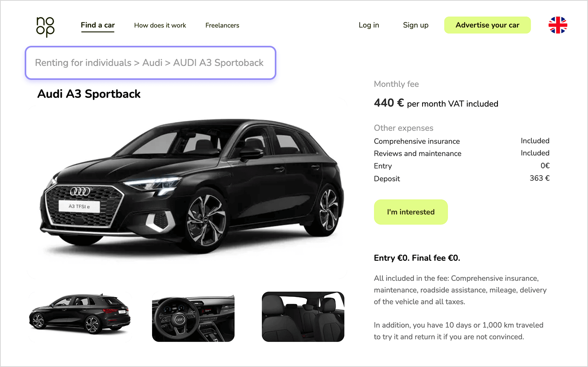Select Renting for individuals breadcrumb
This screenshot has width=588, height=367.
(x=83, y=63)
